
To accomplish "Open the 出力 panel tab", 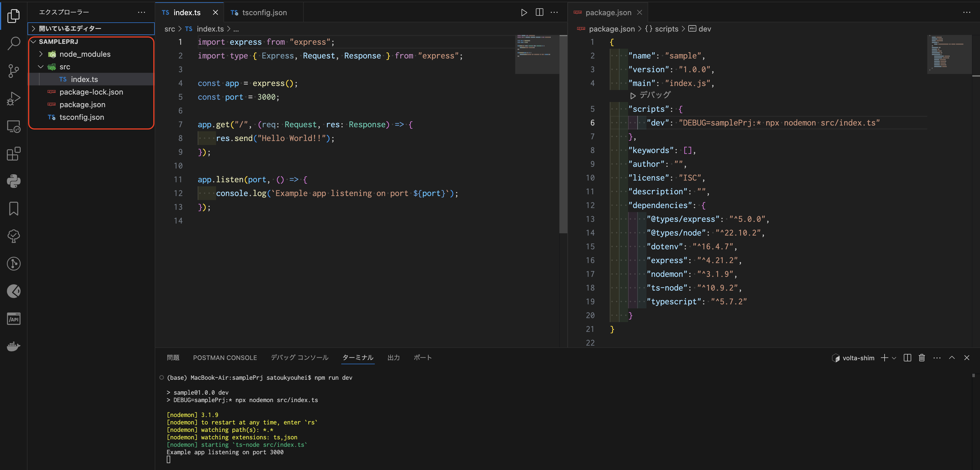I will 394,357.
